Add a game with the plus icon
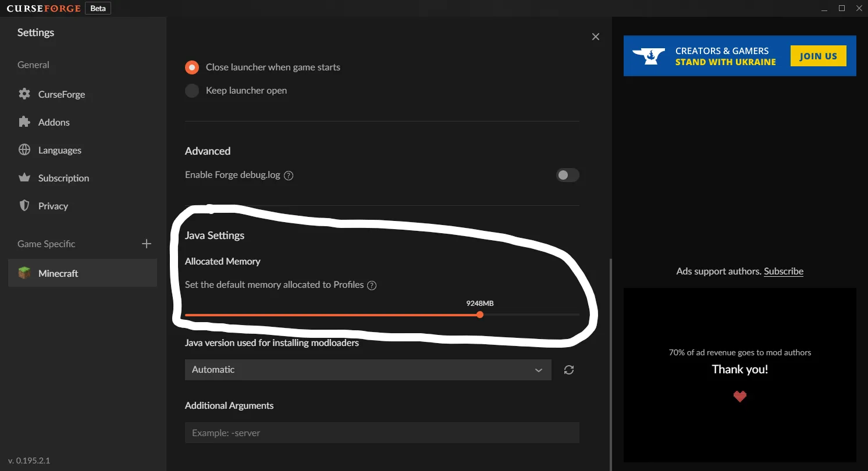The width and height of the screenshot is (868, 471). 147,244
